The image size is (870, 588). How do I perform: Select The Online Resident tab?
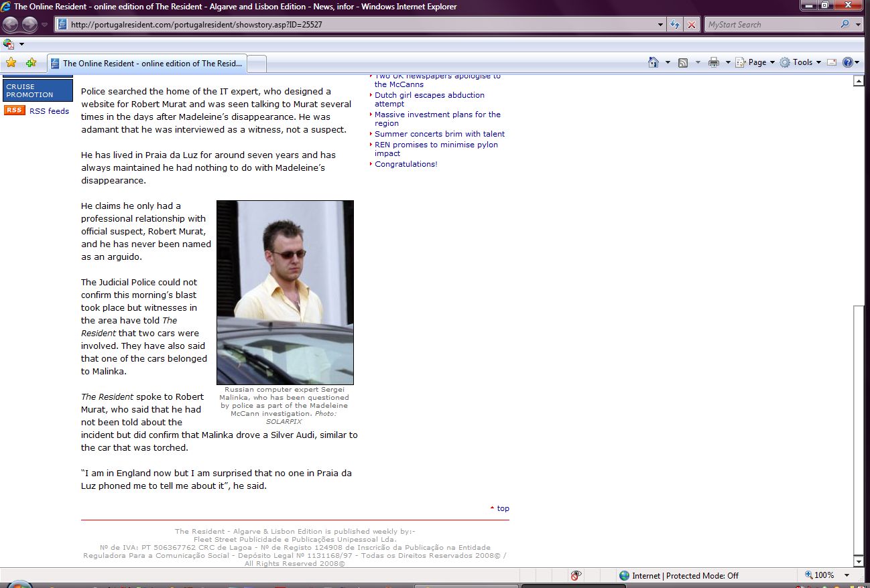point(147,64)
